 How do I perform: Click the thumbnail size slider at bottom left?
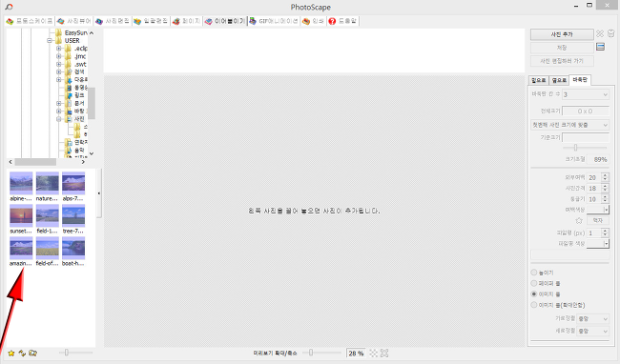point(75,353)
